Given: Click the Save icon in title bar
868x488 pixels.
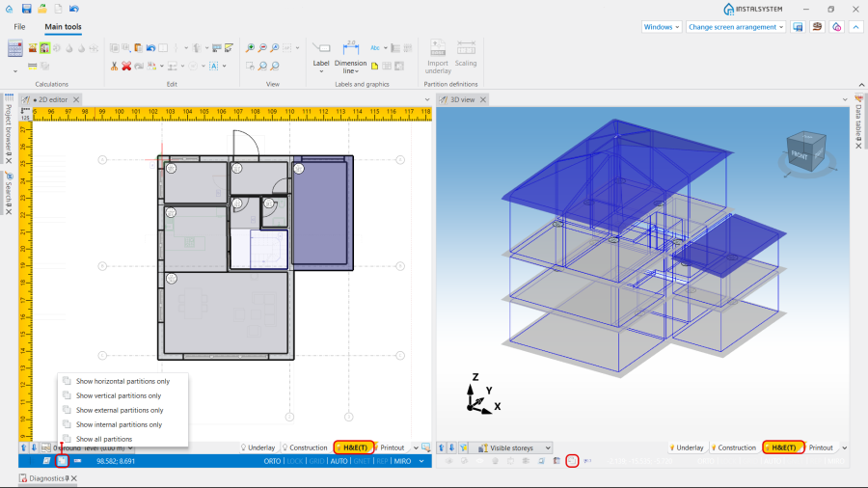Looking at the screenshot, I should point(26,9).
